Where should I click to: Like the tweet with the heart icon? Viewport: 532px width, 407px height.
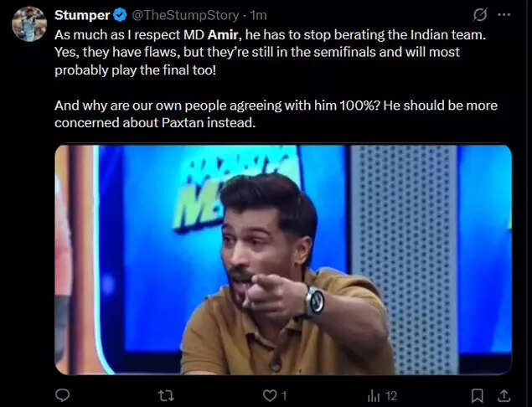(x=269, y=394)
